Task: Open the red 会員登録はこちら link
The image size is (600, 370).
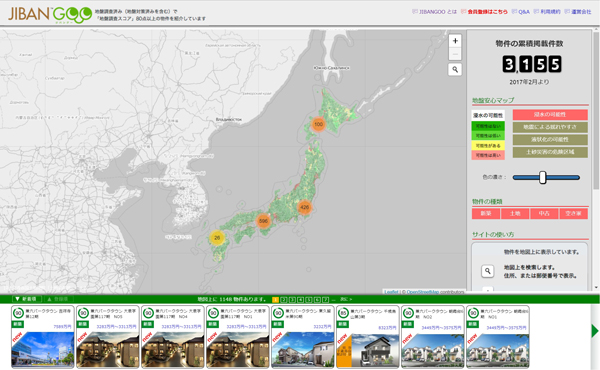Action: (484, 12)
